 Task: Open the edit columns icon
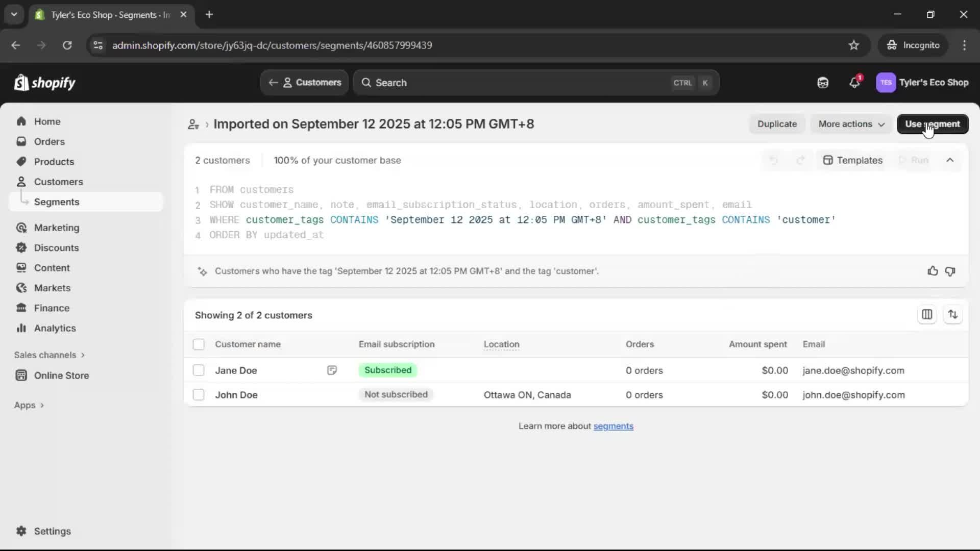(x=927, y=314)
